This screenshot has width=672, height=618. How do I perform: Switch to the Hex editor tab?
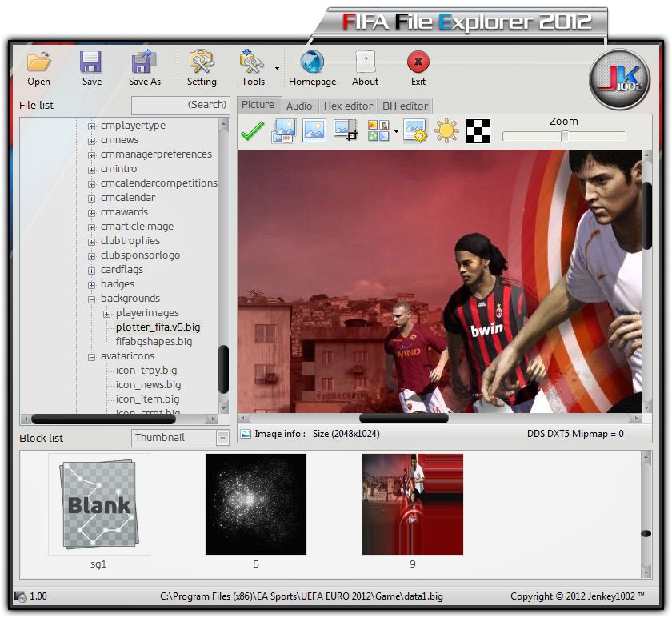pyautogui.click(x=348, y=106)
